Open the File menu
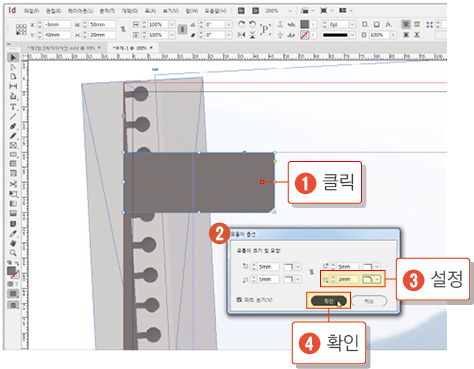 [x=32, y=11]
